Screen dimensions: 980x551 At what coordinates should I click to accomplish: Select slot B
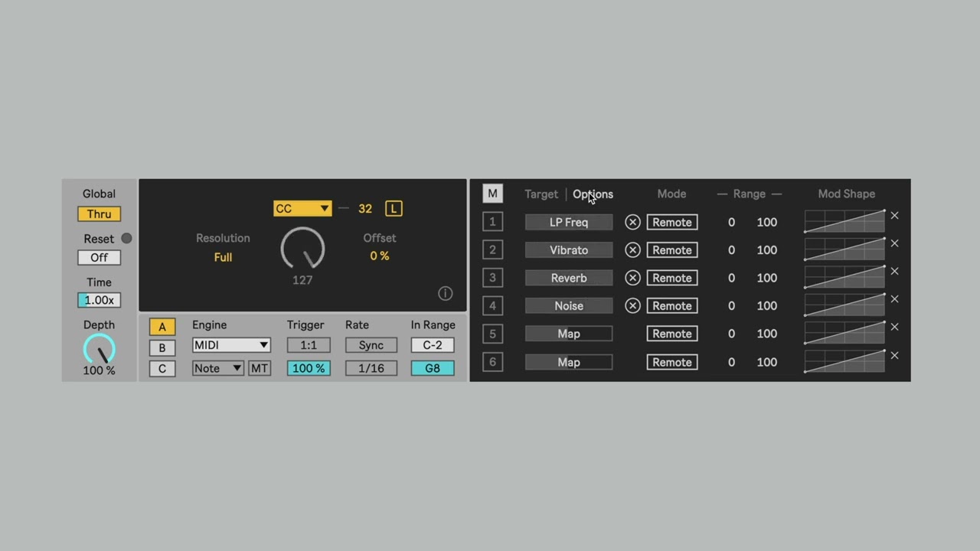click(x=162, y=347)
